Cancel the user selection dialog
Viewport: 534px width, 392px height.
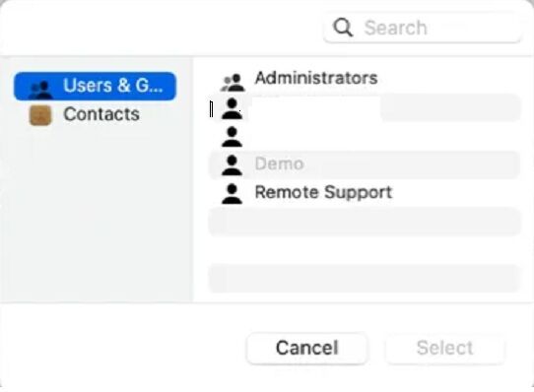pos(306,348)
